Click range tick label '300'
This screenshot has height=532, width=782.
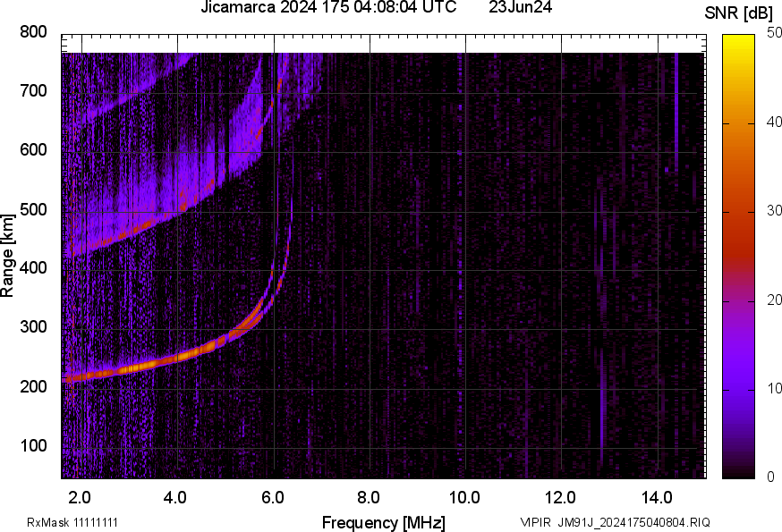(33, 327)
